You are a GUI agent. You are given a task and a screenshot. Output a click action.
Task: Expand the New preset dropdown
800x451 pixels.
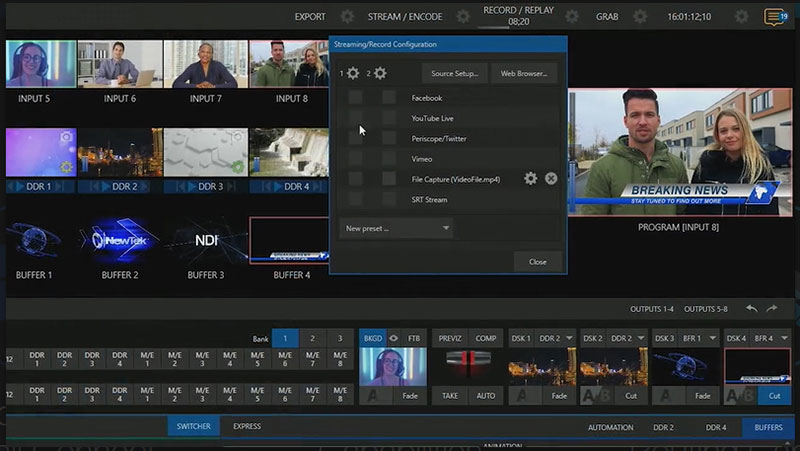pyautogui.click(x=396, y=229)
